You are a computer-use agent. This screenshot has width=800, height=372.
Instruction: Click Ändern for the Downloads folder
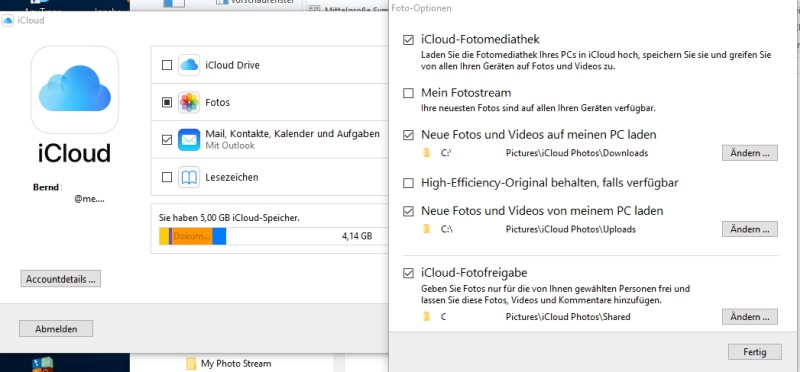pyautogui.click(x=749, y=153)
